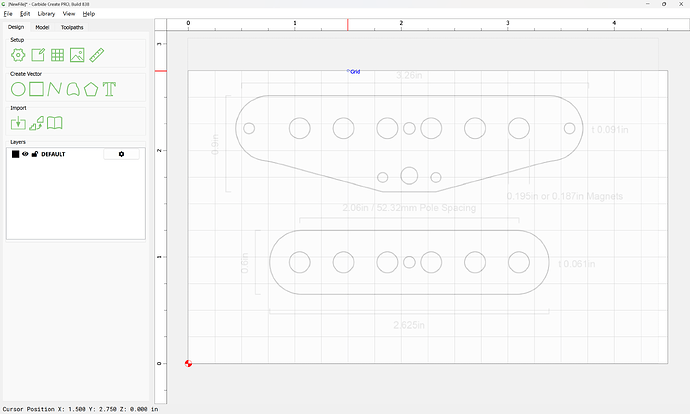Click the 3.26in dimension label
Viewport: 690px width, 414px height.
(409, 75)
